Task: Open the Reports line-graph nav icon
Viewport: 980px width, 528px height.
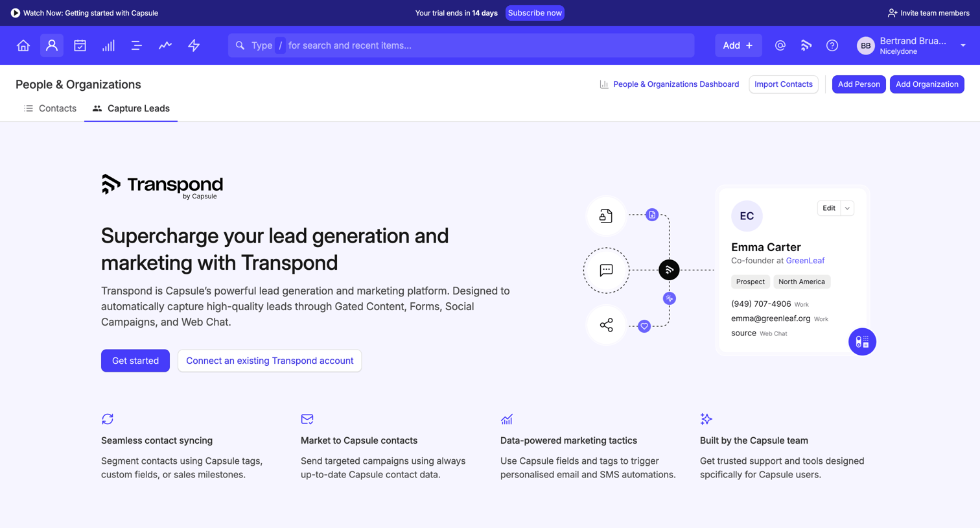Action: tap(165, 45)
